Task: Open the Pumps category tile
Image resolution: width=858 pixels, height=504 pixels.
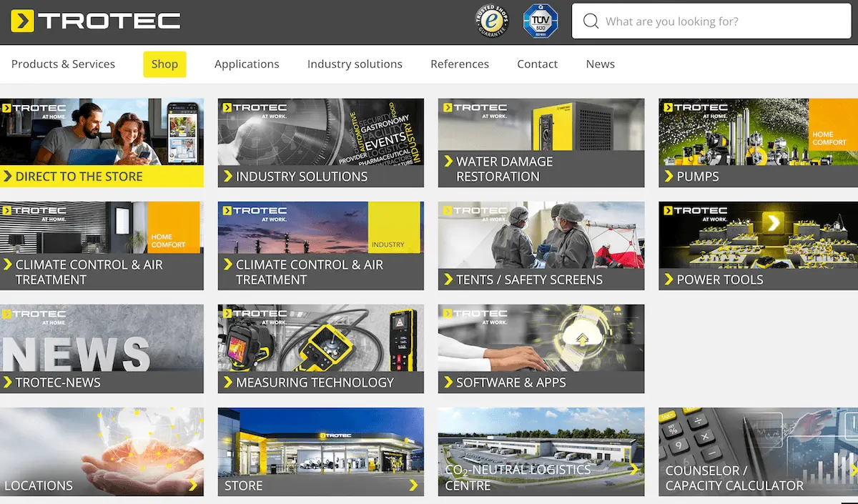Action: pos(758,143)
